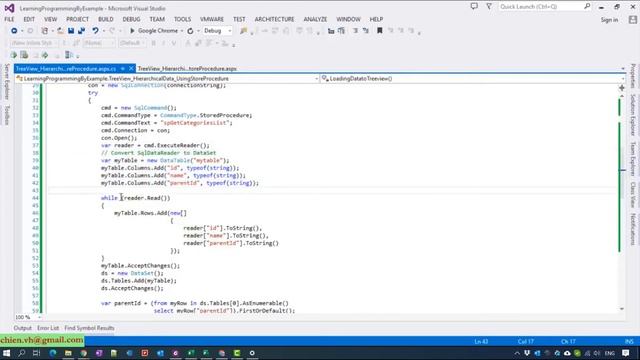Open the TOOLS menu
The height and width of the screenshot is (360, 640).
point(182,19)
